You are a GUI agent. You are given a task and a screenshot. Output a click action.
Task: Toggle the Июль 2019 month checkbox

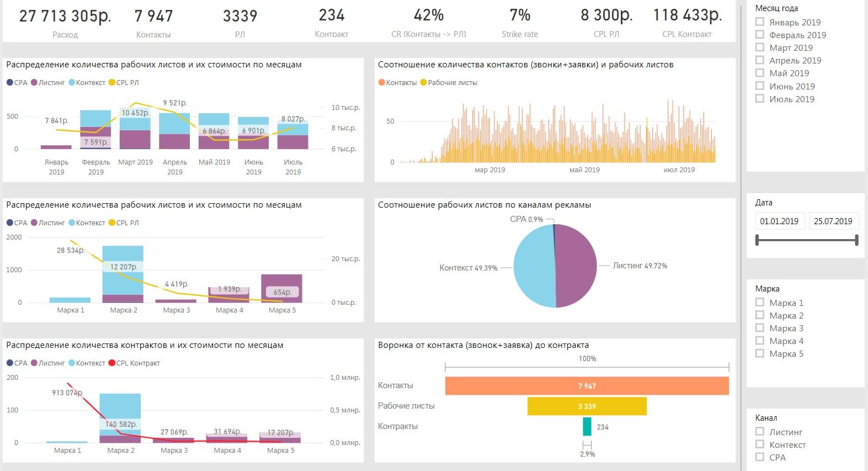[760, 99]
